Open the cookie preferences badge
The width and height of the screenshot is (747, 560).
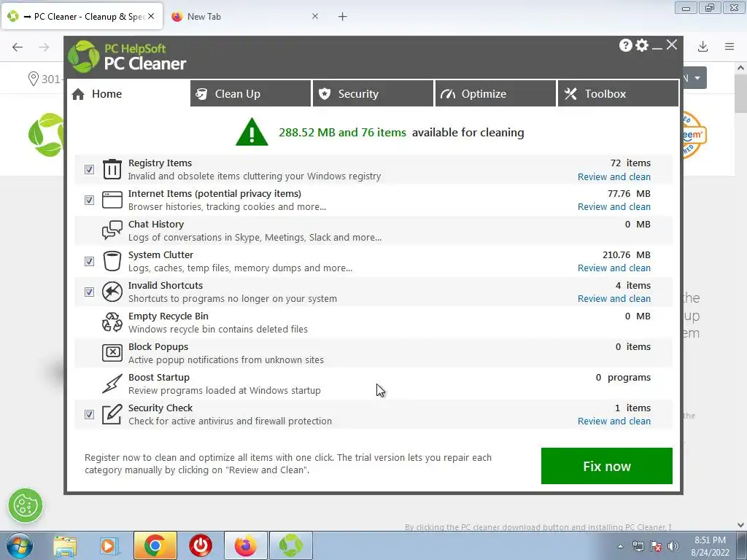[x=26, y=505]
